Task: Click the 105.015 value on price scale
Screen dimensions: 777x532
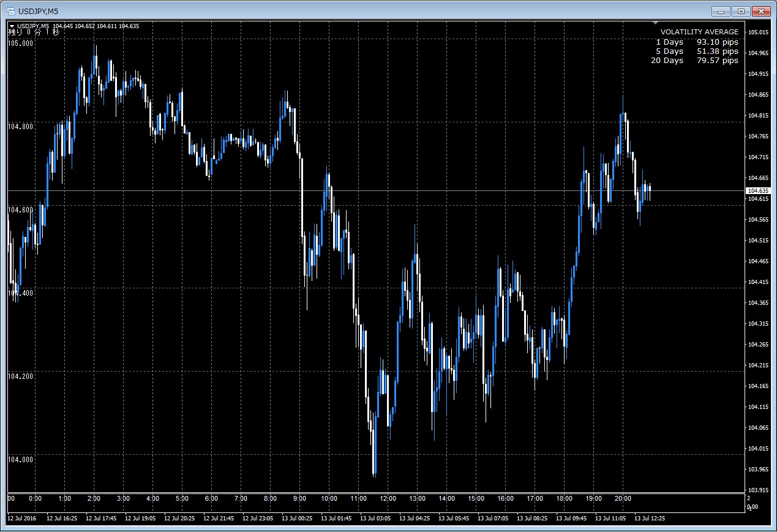Action: 758,32
